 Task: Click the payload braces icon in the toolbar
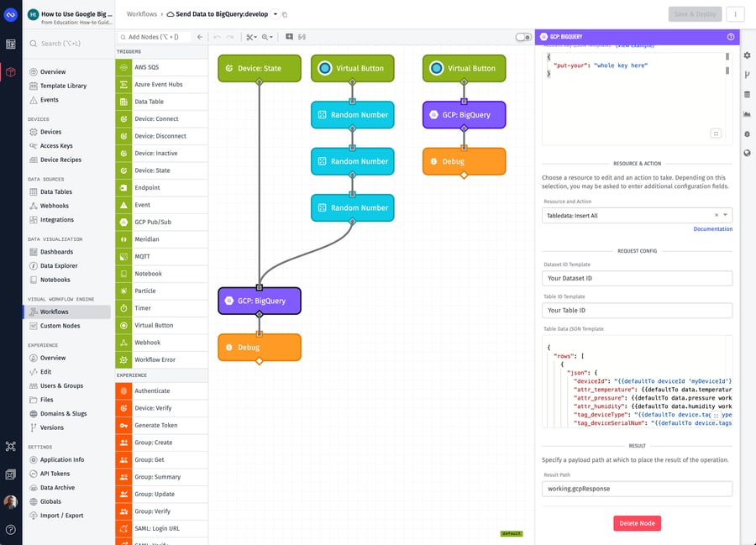302,37
